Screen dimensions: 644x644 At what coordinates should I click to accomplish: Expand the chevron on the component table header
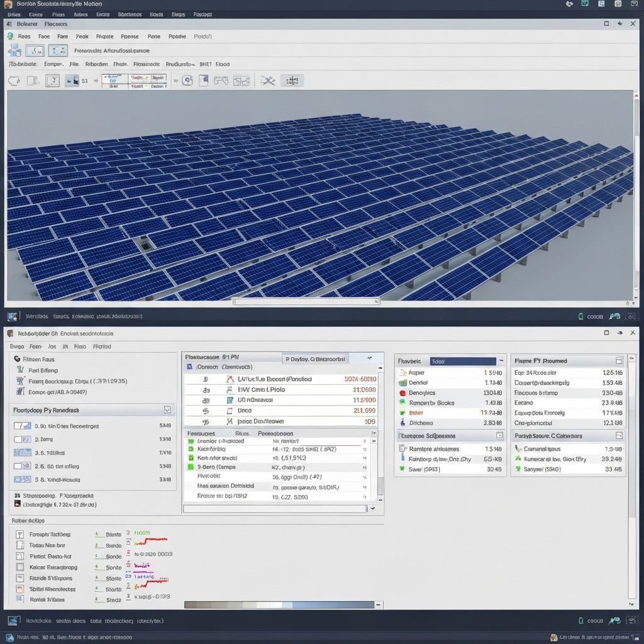tap(369, 358)
